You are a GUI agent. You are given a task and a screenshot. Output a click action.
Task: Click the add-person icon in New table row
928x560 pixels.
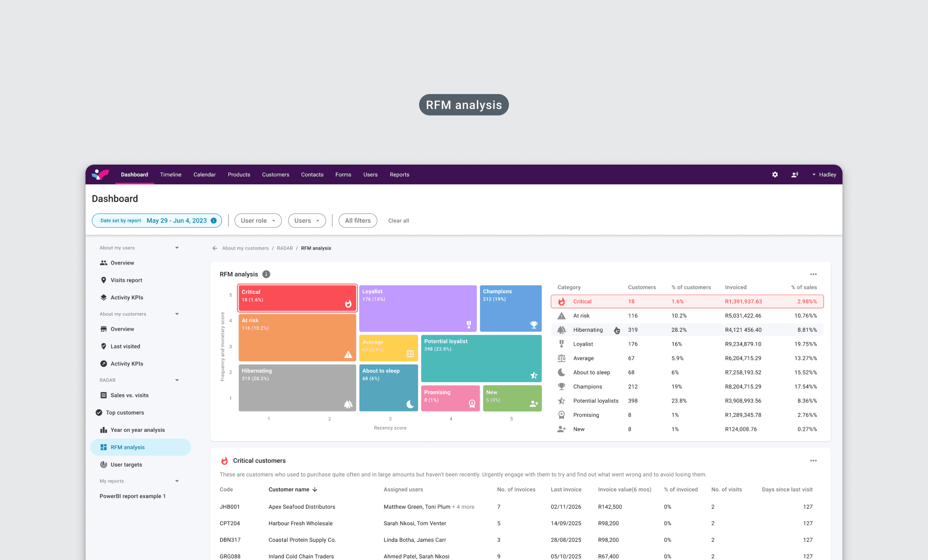pyautogui.click(x=561, y=429)
